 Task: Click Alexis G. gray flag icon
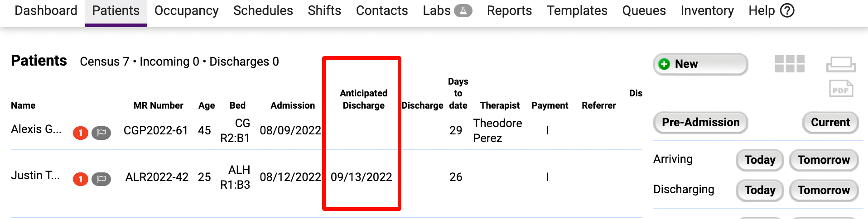(x=101, y=133)
